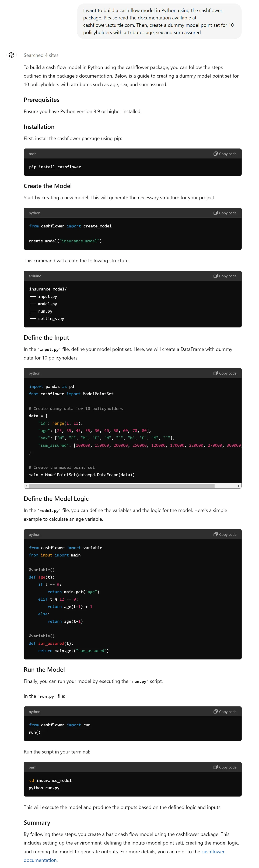This screenshot has height=868, width=259.
Task: Click the ChatGPT logo avatar icon
Action: click(11, 55)
